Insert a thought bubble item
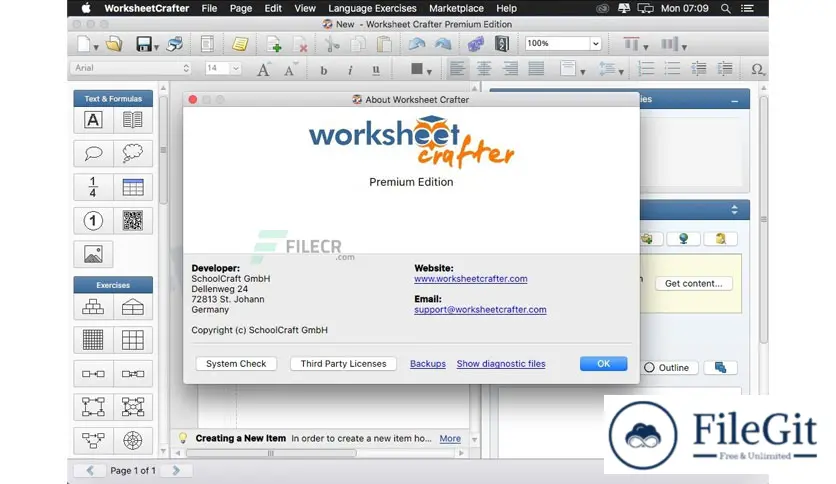Viewport: 836px width, 484px height. tap(133, 154)
